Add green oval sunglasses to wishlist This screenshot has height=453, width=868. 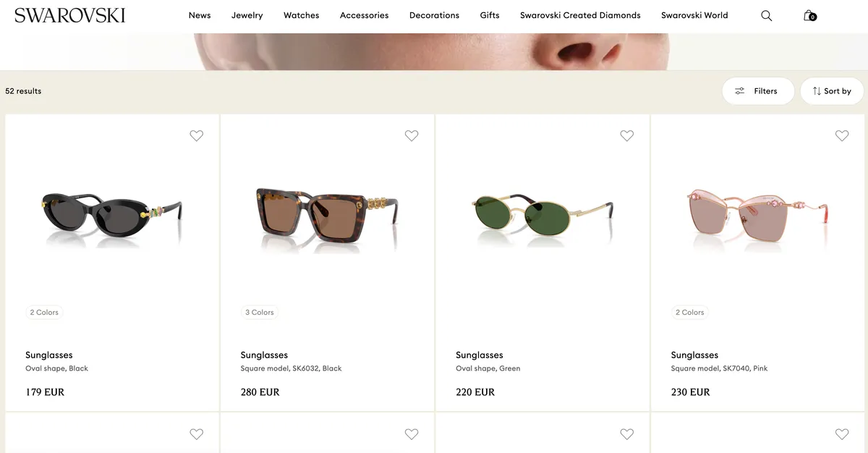(626, 135)
